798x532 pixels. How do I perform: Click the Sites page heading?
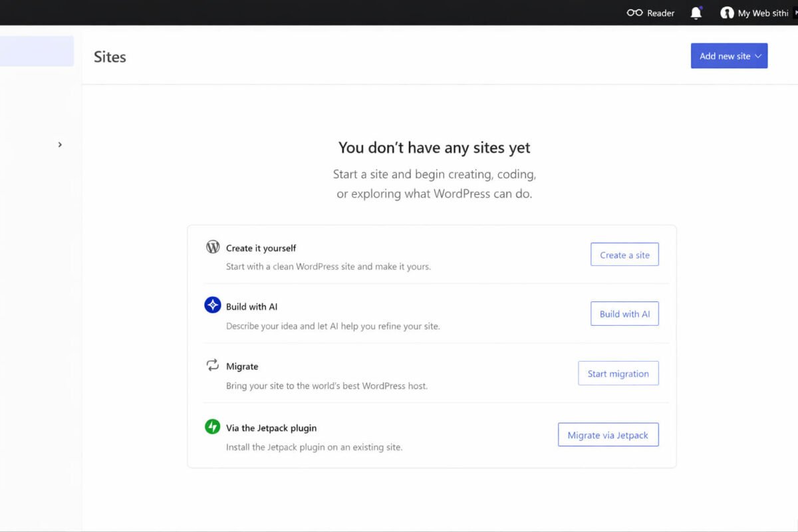110,57
